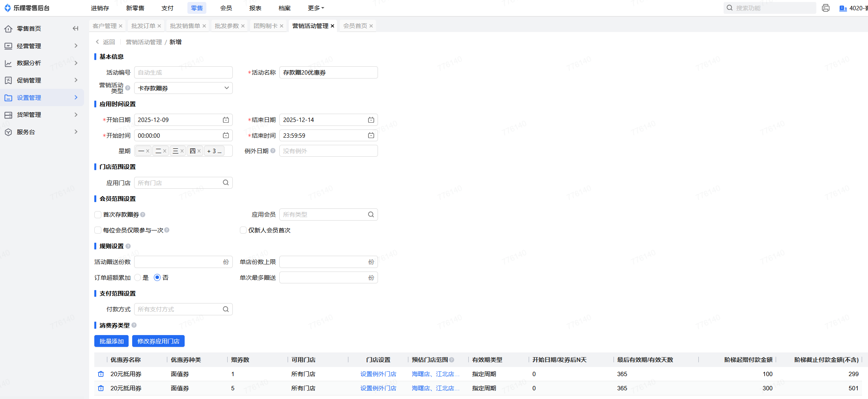Image resolution: width=868 pixels, height=399 pixels.
Task: Click the 搜索功能 search box
Action: (770, 8)
